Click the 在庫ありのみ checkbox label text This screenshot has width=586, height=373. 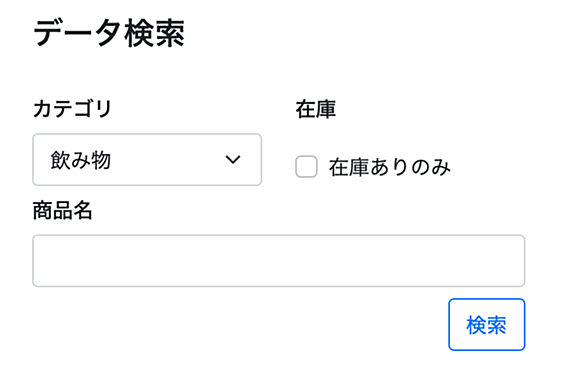pos(390,167)
